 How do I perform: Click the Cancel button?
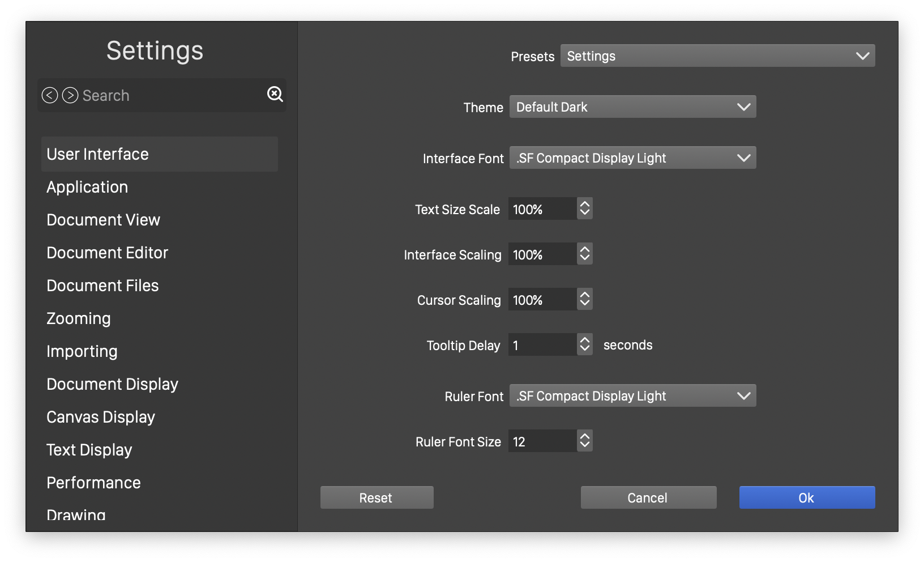pyautogui.click(x=648, y=497)
